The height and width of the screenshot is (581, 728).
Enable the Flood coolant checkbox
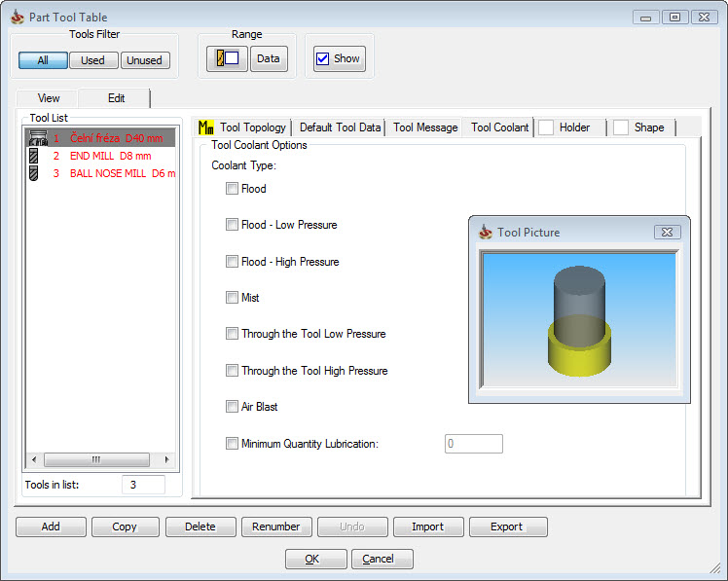click(232, 189)
